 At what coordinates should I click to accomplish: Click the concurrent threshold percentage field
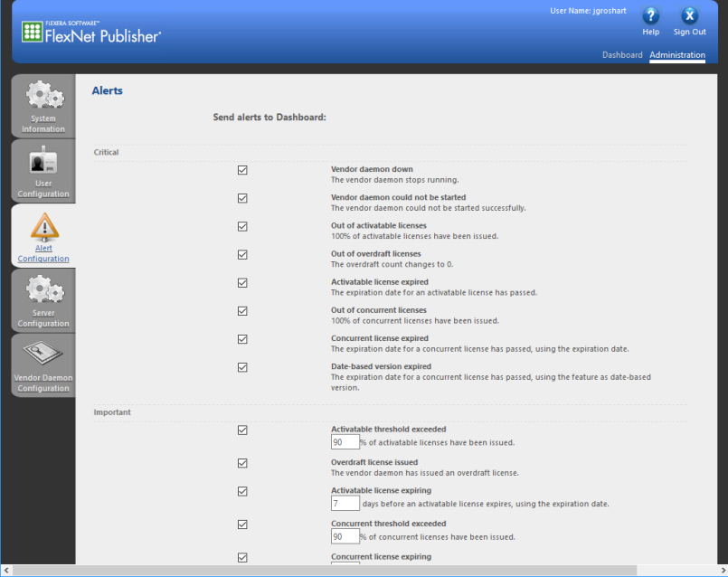345,536
